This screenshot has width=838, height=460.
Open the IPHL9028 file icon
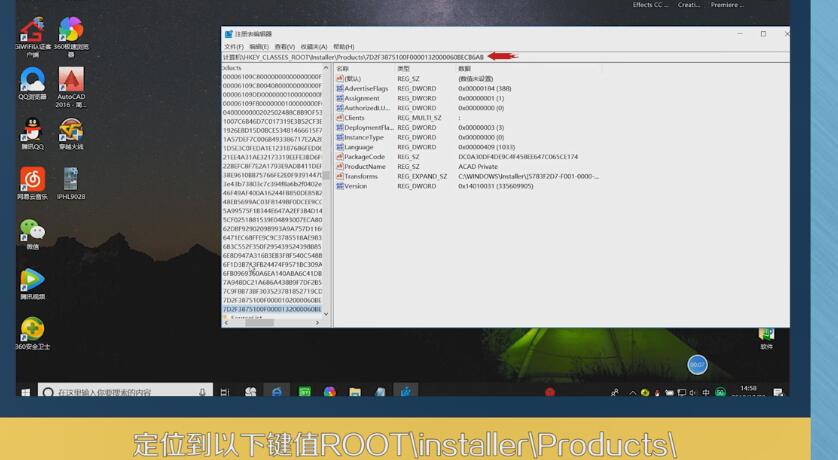(x=71, y=181)
